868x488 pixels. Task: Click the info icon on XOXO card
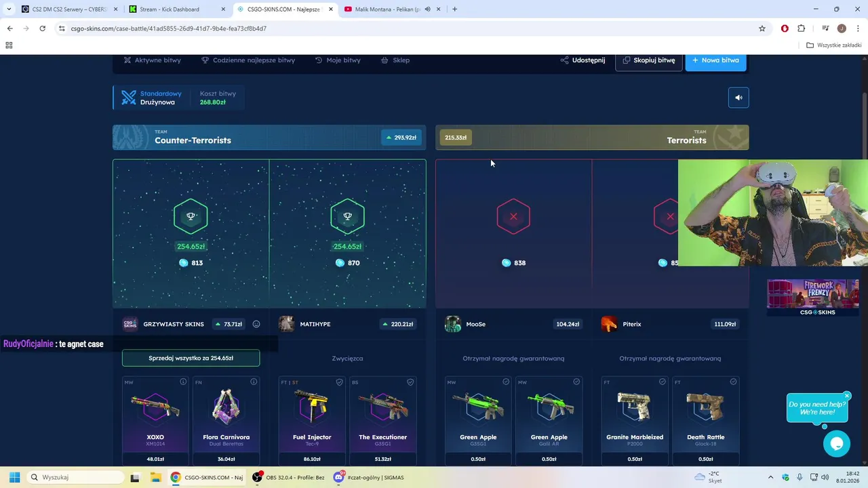tap(183, 382)
